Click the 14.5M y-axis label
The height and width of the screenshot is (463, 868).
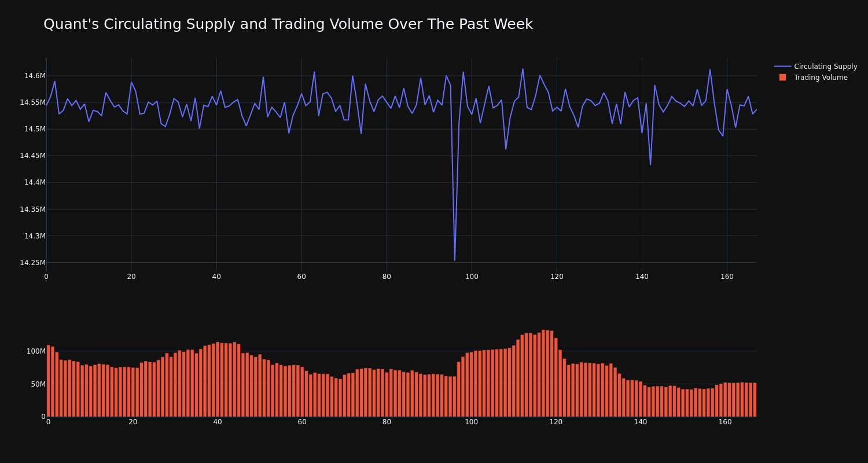[x=35, y=129]
